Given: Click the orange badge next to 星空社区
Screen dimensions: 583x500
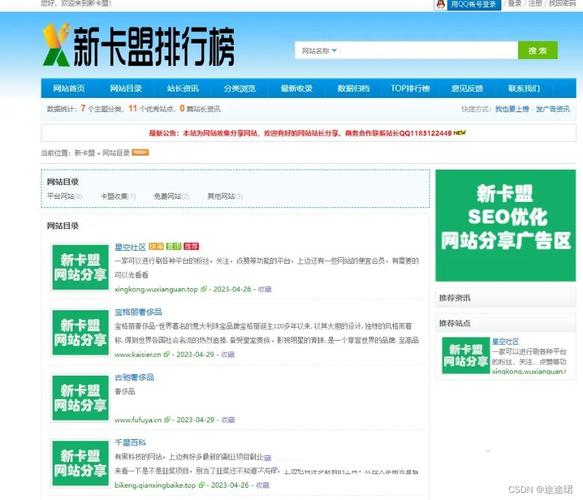Looking at the screenshot, I should [156, 246].
